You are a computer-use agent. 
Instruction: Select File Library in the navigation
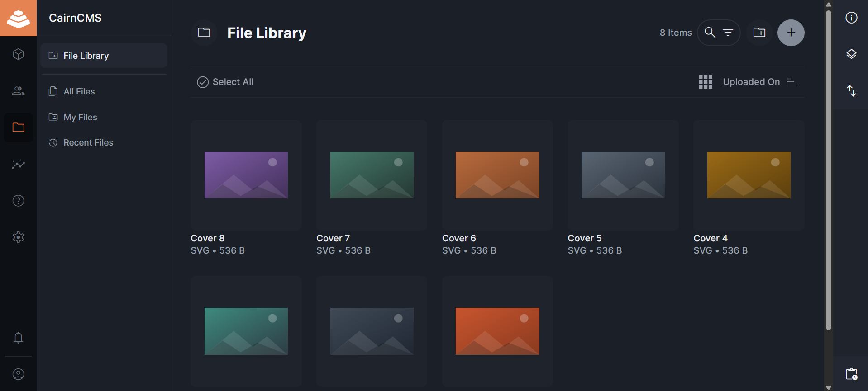(x=104, y=56)
